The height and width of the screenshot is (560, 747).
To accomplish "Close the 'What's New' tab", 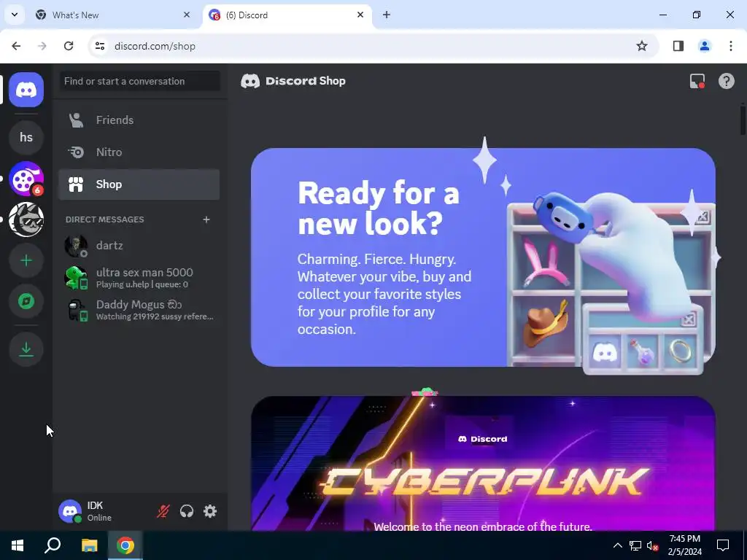I will click(187, 15).
